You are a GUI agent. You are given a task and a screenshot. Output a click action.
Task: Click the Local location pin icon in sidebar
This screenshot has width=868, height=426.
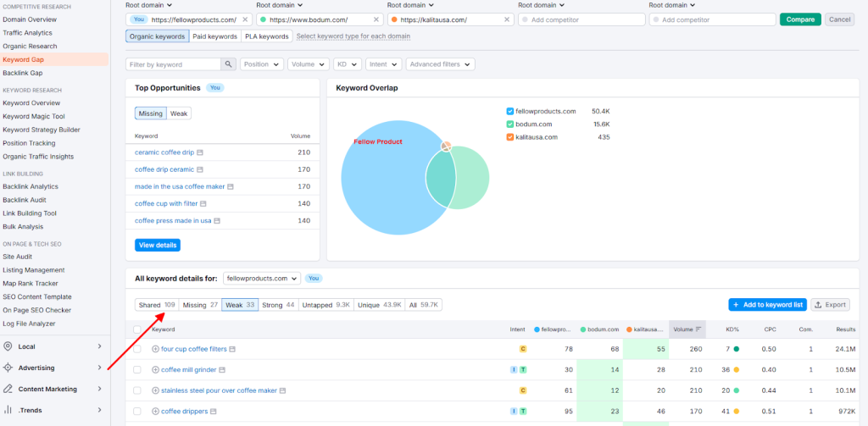(8, 346)
